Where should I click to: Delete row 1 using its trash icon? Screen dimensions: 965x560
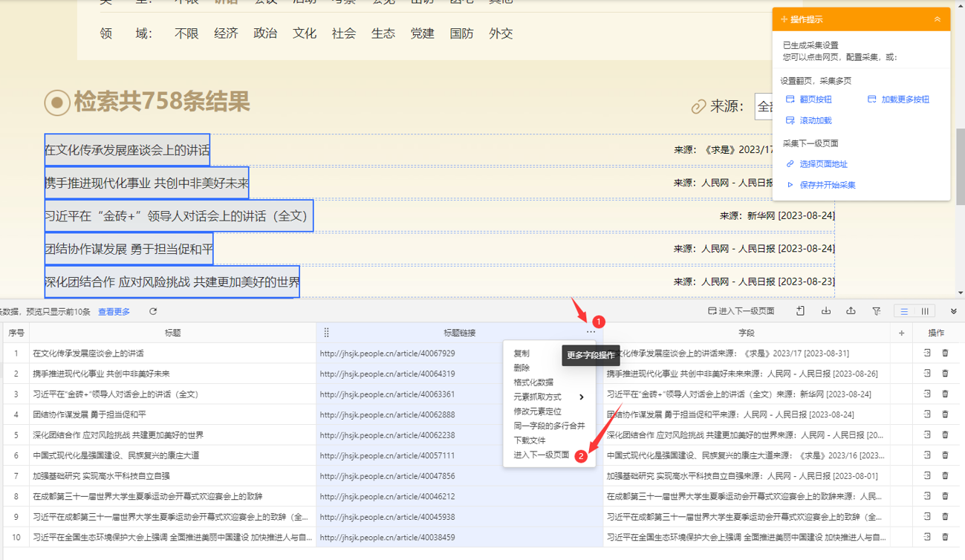(x=945, y=354)
